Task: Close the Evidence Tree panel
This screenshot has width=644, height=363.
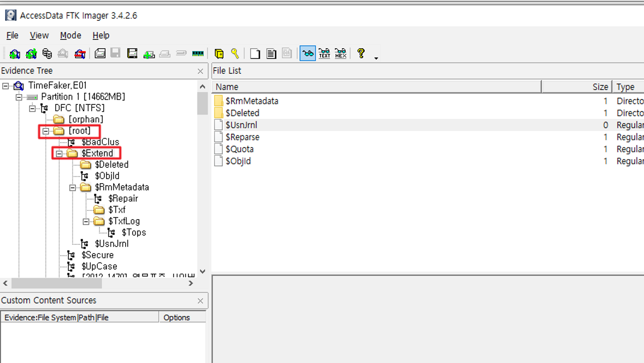Action: pos(200,71)
